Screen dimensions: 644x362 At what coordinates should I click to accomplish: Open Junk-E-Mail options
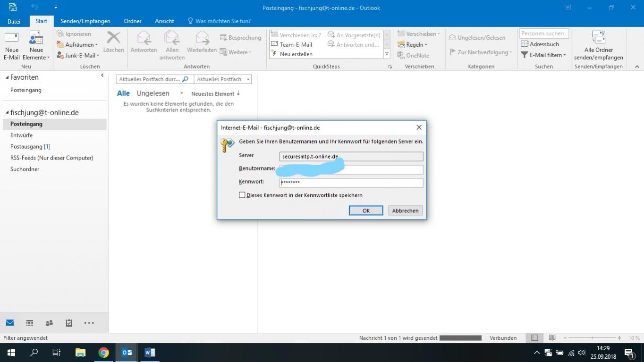78,55
